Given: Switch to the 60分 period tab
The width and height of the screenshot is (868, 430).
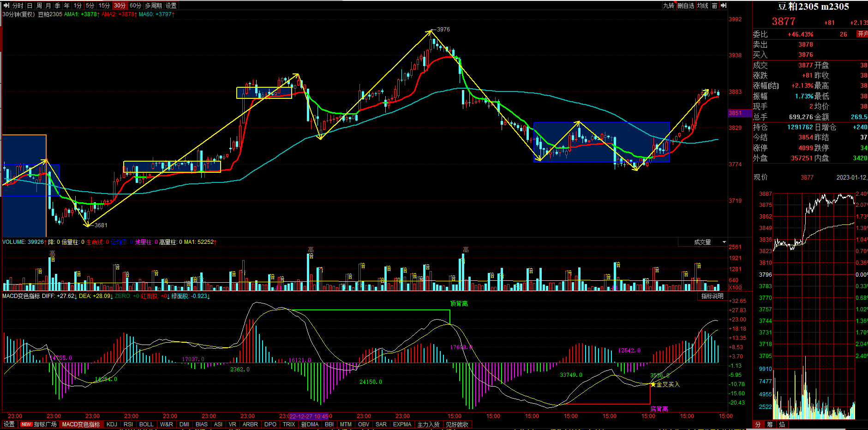Looking at the screenshot, I should (135, 6).
